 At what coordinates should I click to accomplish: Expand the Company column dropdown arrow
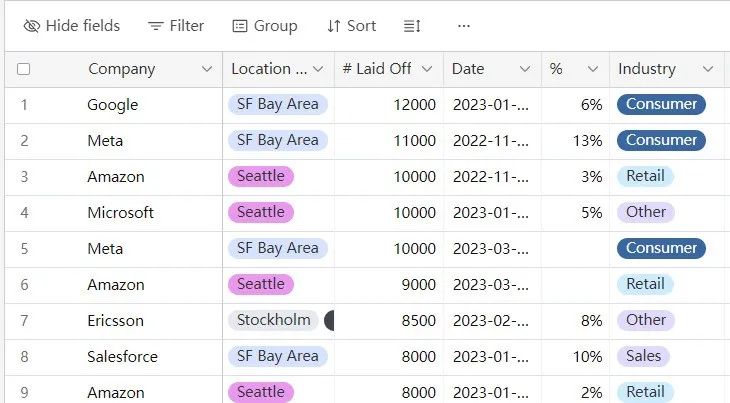(x=207, y=69)
